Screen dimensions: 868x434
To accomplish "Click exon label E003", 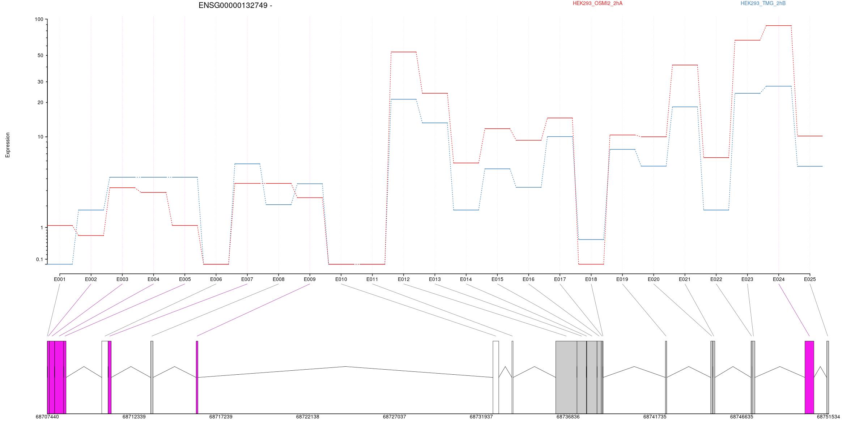I will [122, 279].
